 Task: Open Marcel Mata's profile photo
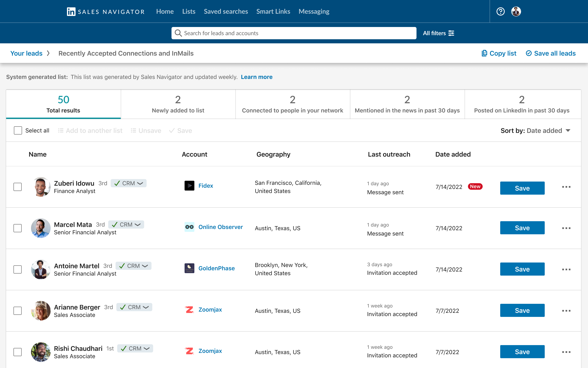[x=41, y=228]
